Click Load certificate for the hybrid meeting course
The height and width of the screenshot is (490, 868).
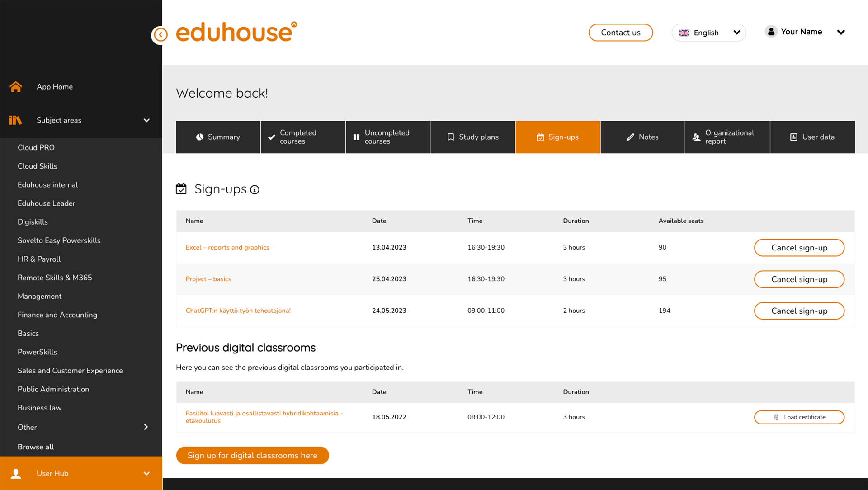click(x=799, y=417)
